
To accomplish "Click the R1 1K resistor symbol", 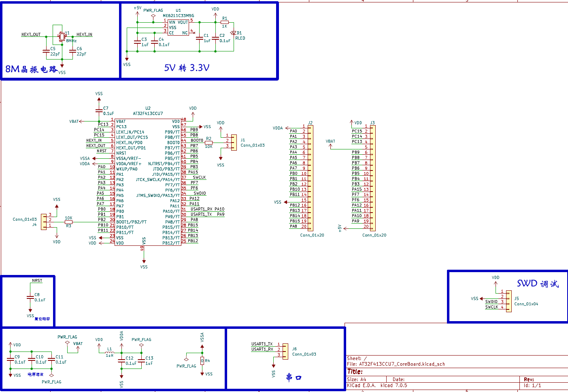I will [x=225, y=22].
